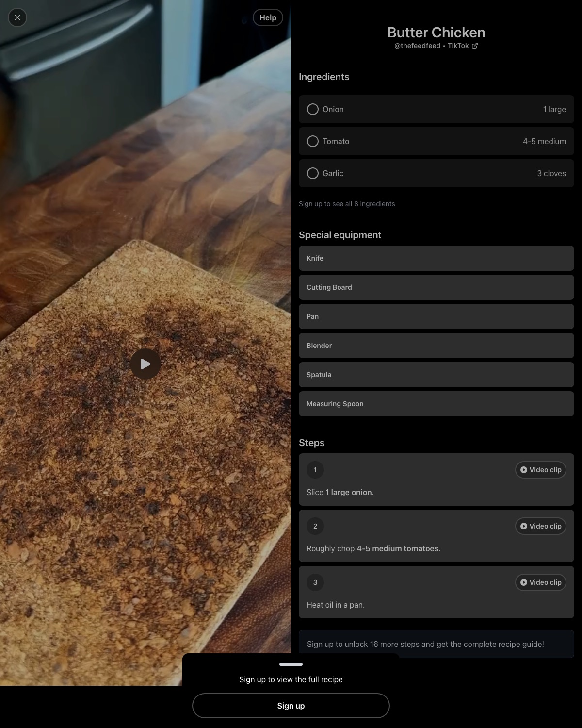This screenshot has height=728, width=582.
Task: Click the step number 1 badge
Action: tap(315, 470)
